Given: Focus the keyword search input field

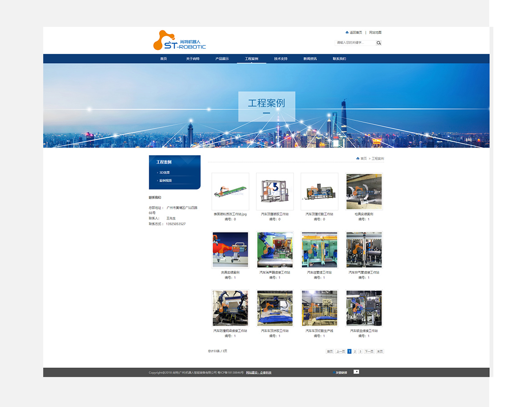Looking at the screenshot, I should coord(355,43).
